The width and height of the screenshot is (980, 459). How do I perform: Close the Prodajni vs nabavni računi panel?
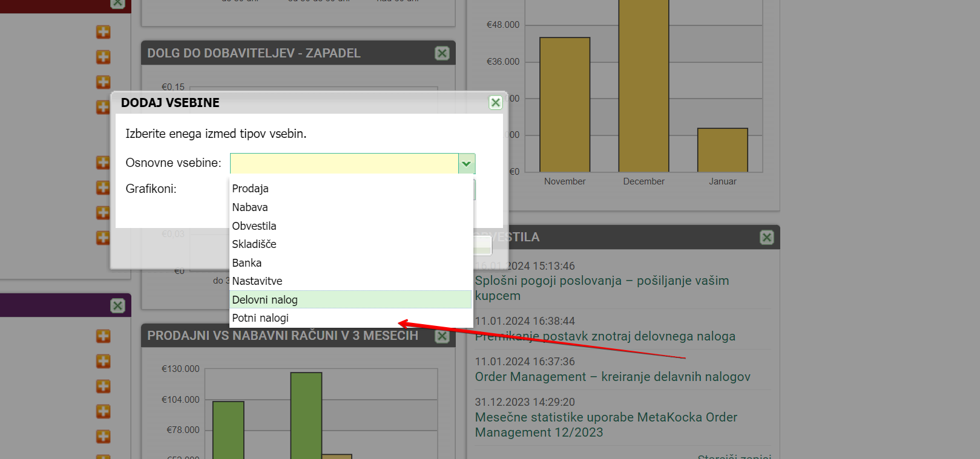(x=442, y=336)
